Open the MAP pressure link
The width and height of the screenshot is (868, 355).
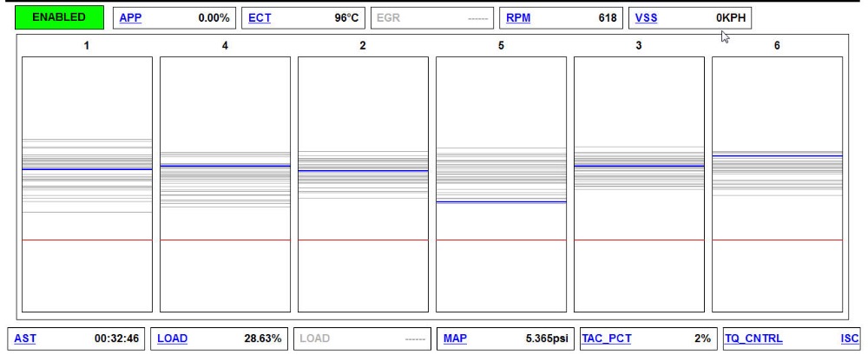click(x=454, y=339)
